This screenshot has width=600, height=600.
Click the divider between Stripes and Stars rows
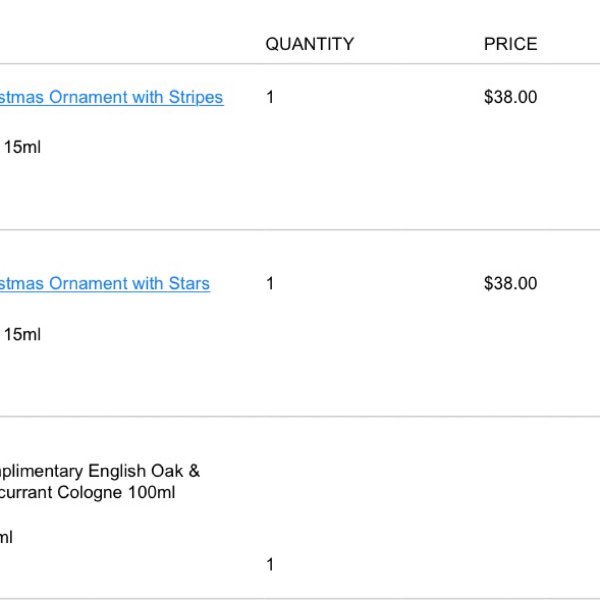[300, 230]
